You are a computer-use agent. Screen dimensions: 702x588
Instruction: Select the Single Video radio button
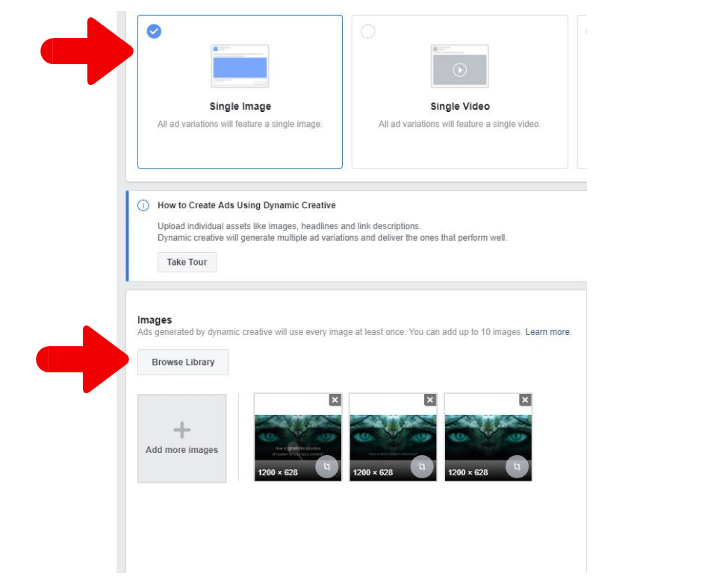point(367,31)
